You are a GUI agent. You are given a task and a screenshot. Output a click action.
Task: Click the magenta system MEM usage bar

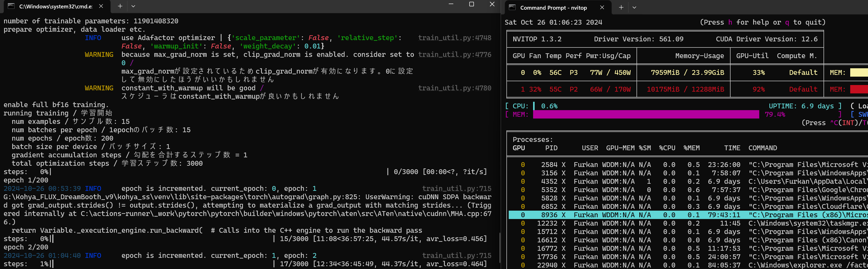(x=646, y=114)
